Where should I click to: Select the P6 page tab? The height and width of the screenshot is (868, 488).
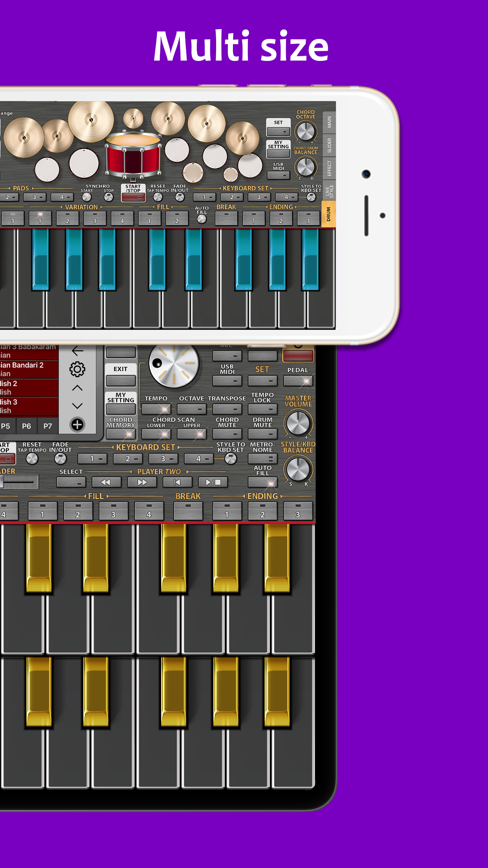[26, 426]
